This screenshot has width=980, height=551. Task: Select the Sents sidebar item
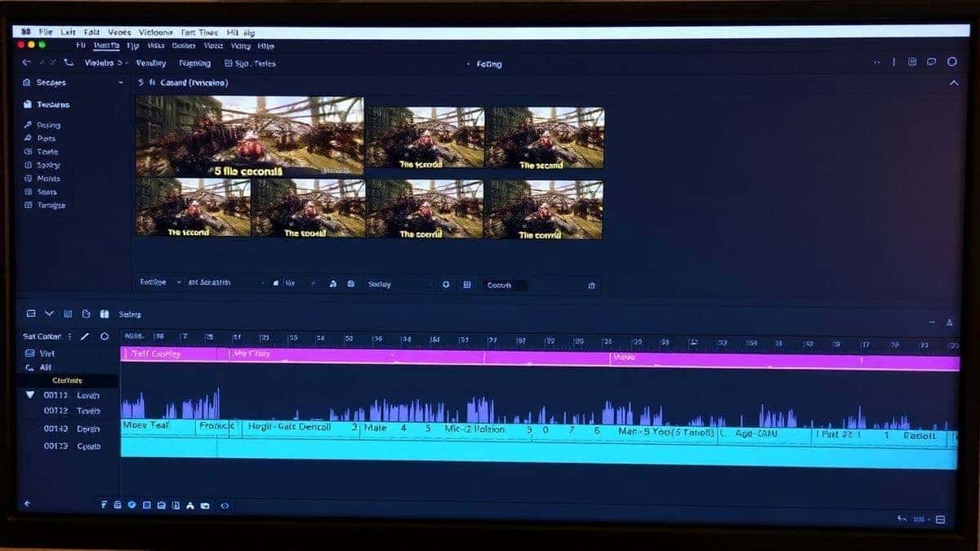pyautogui.click(x=47, y=192)
